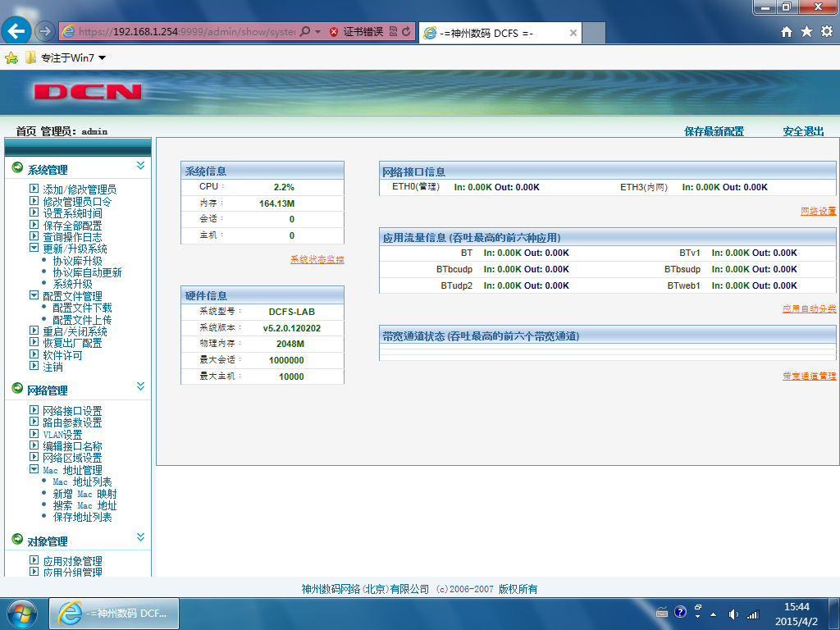Expand the 添加/修改管理员 tree node box
Image resolution: width=840 pixels, height=630 pixels.
coord(34,189)
